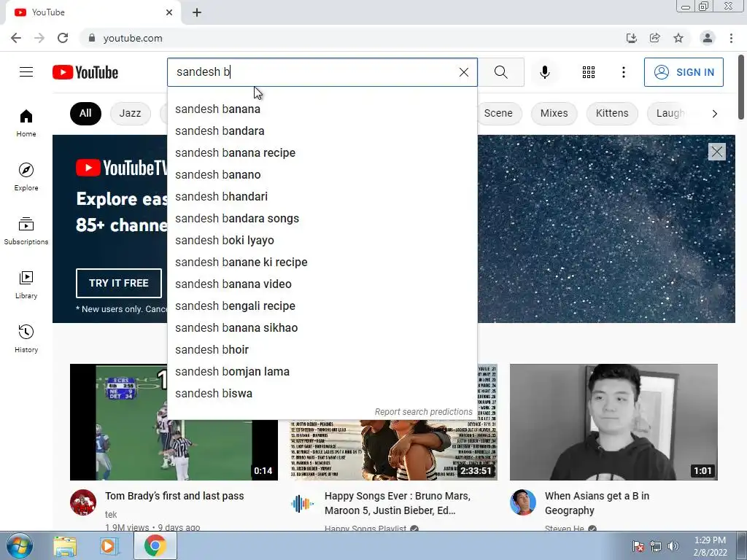Choose suggestion 'sandesh bhandari'
747x560 pixels.
point(322,197)
